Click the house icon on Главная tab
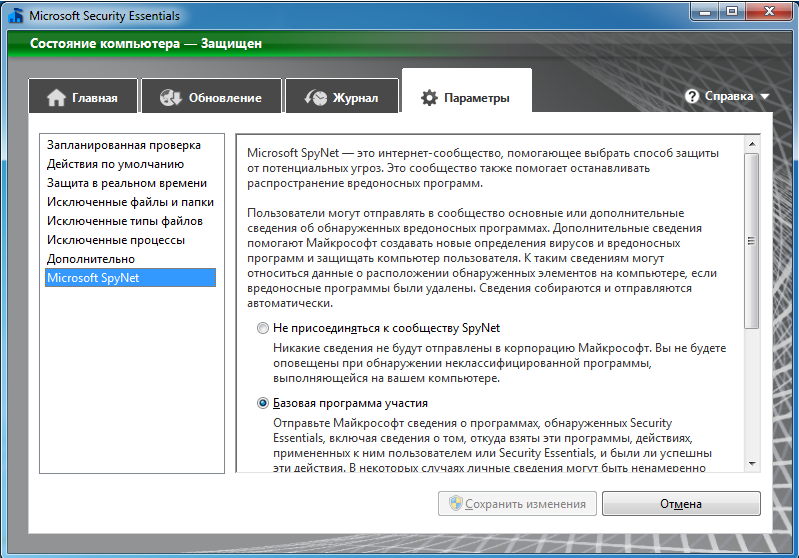 (x=56, y=97)
